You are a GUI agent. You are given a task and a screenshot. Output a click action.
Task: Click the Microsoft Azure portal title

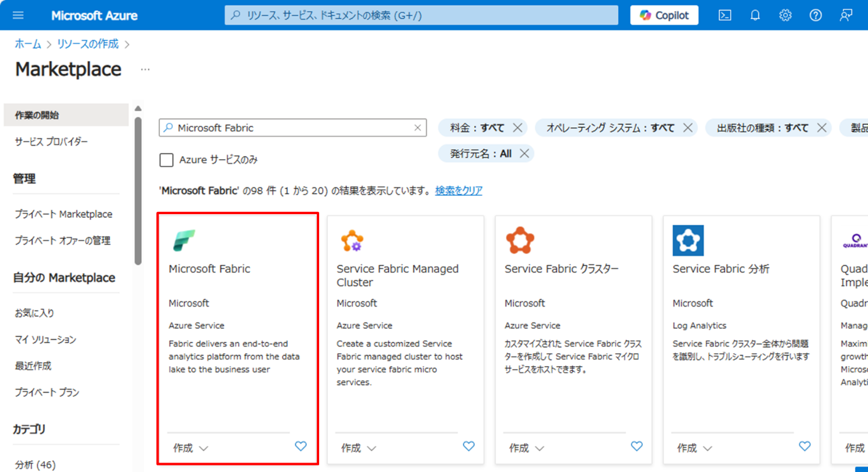94,15
